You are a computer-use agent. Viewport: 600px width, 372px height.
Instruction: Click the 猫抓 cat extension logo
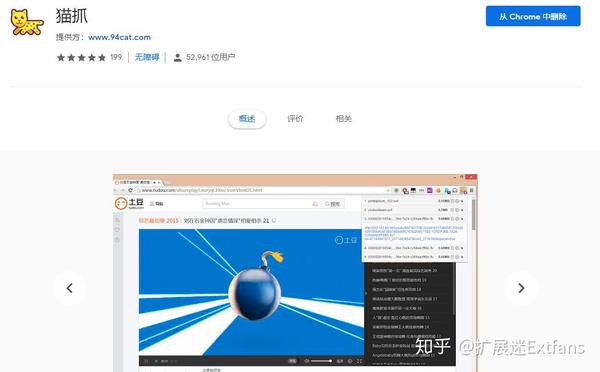[x=27, y=23]
